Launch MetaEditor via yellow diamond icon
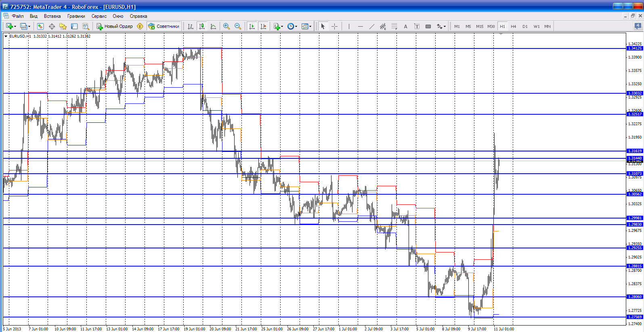644x332 pixels. pyautogui.click(x=140, y=26)
